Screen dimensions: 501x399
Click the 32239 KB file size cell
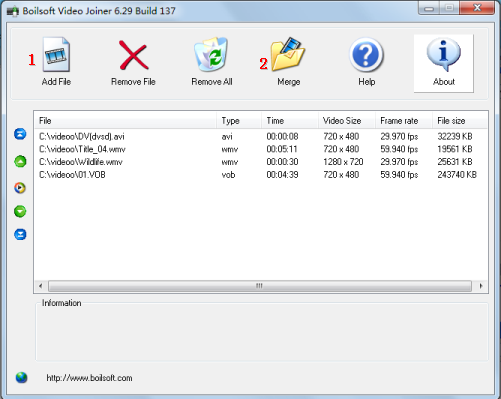coord(455,136)
